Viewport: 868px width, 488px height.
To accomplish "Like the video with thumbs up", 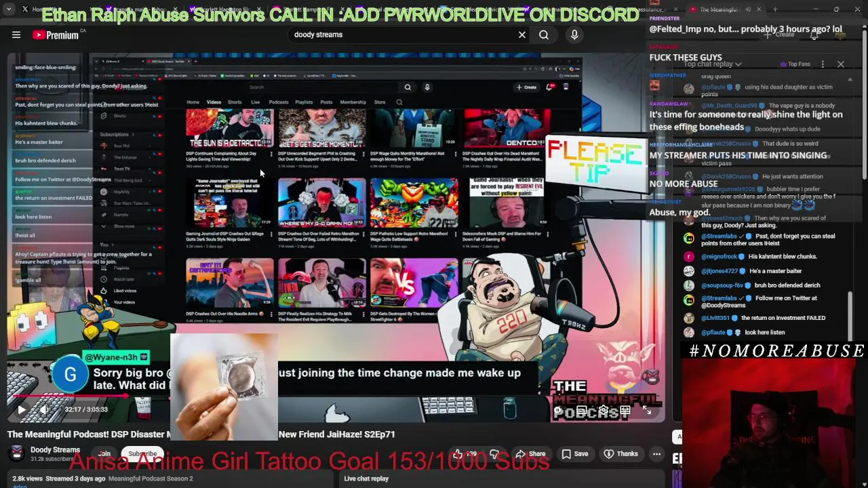I will [465, 453].
